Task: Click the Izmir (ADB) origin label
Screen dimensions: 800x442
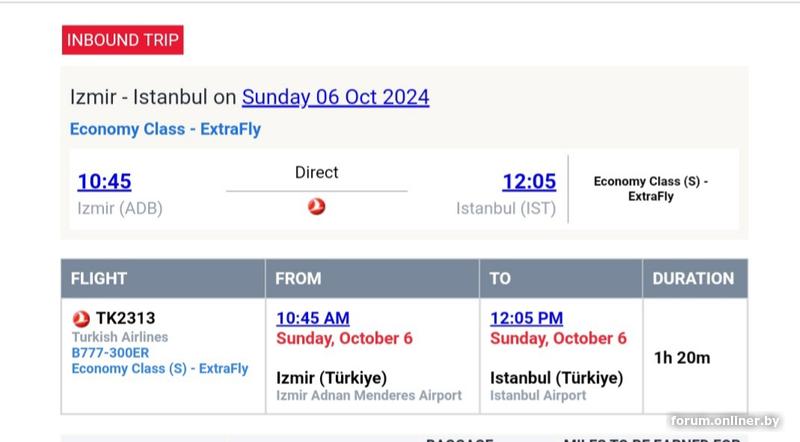Action: click(x=120, y=209)
